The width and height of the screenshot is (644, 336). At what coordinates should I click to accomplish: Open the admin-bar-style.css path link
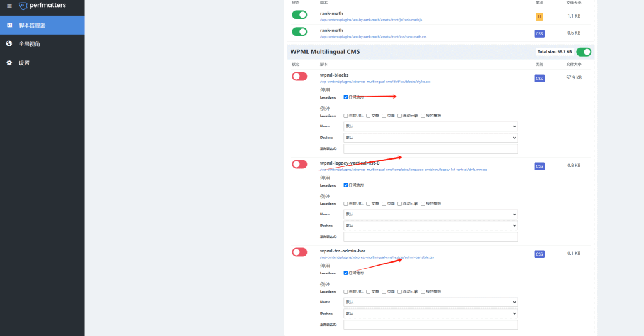[377, 257]
